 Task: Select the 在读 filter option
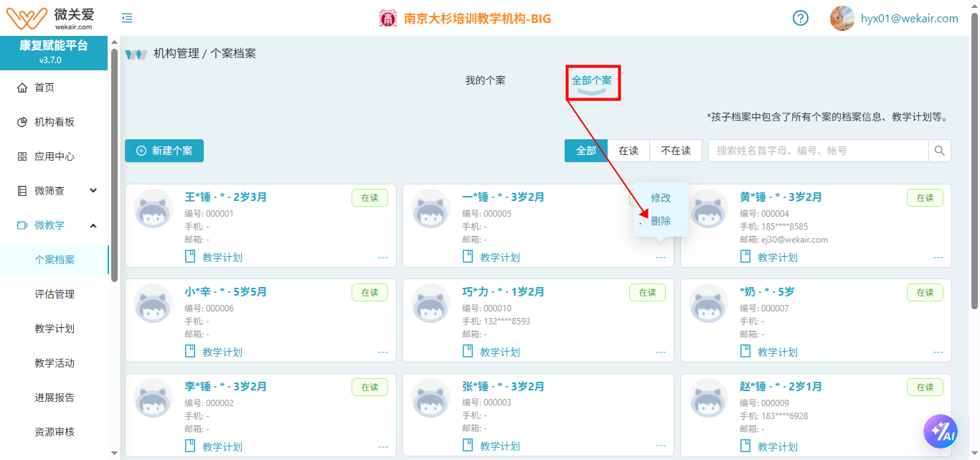pos(628,151)
